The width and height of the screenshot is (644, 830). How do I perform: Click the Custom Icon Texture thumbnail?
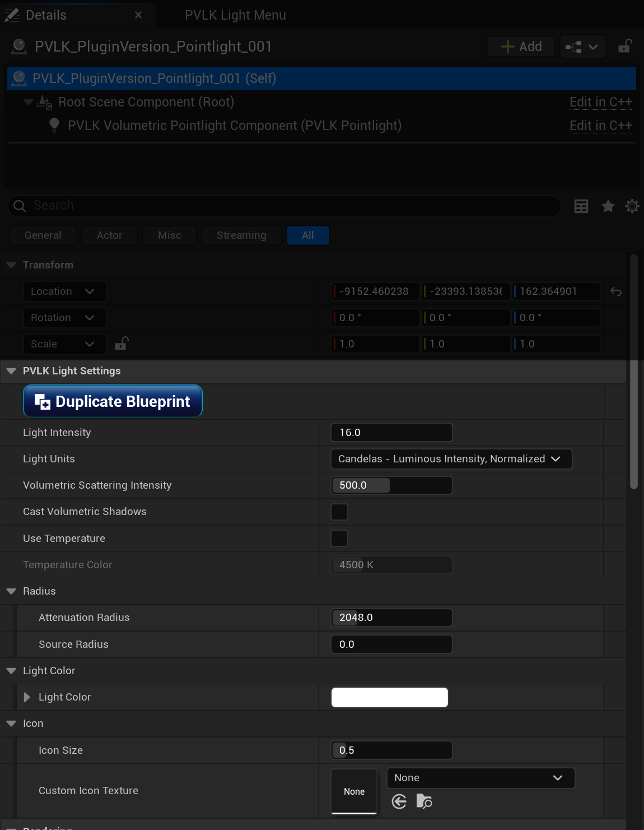point(354,791)
